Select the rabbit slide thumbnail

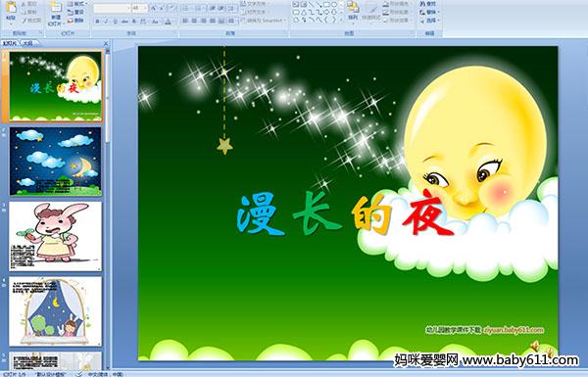click(x=55, y=236)
